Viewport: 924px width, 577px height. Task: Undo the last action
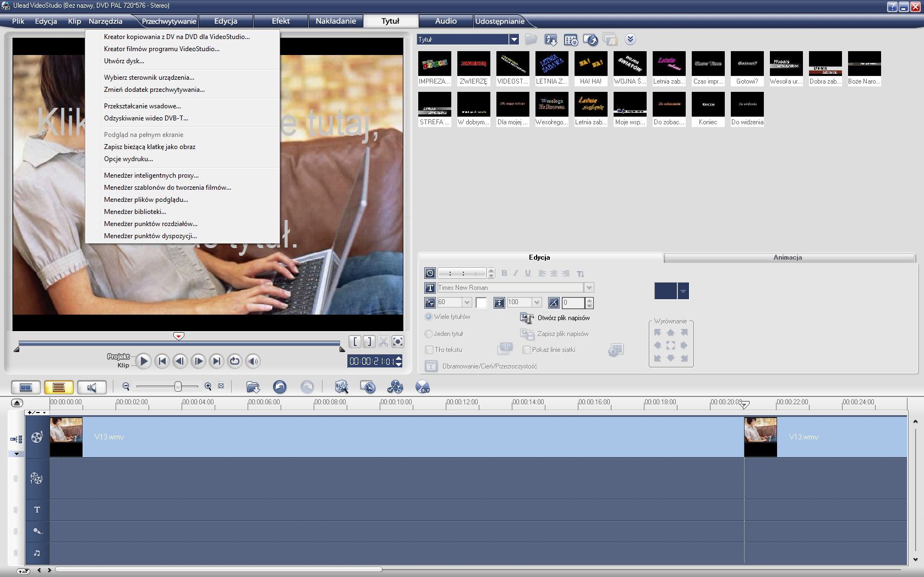pos(280,387)
